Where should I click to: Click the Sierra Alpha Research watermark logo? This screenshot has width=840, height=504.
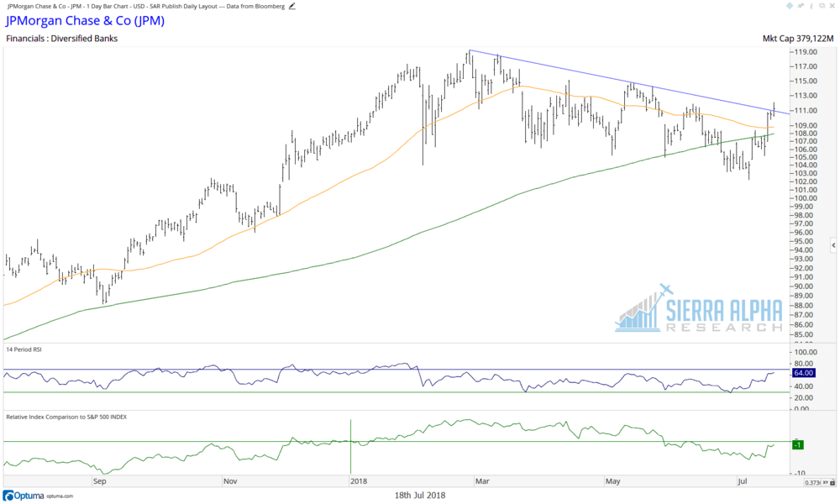pyautogui.click(x=699, y=308)
